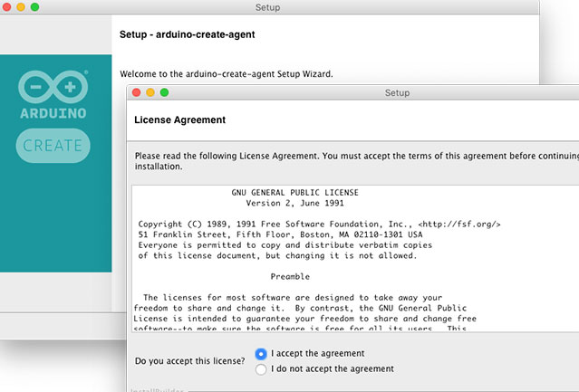
Task: Click the Preamble heading in license text
Action: 290,276
